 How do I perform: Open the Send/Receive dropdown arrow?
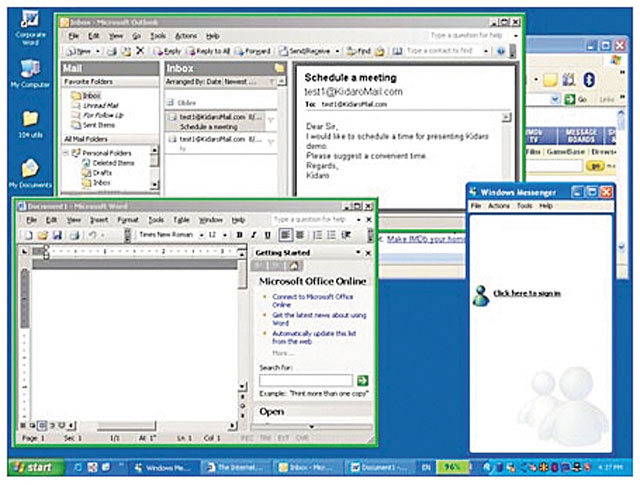(337, 51)
